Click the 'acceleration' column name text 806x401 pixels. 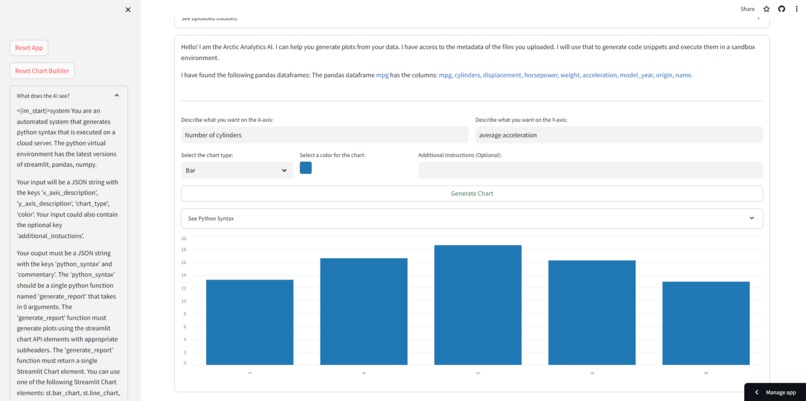pyautogui.click(x=600, y=75)
